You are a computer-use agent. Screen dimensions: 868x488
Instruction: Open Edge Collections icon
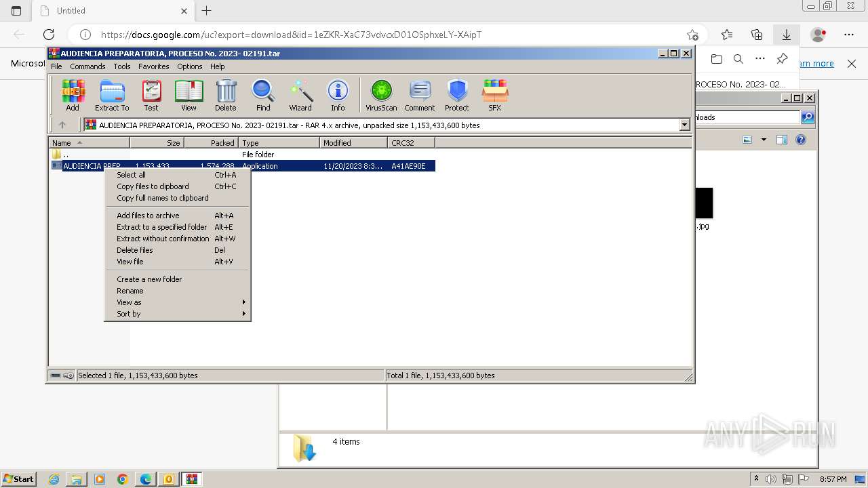pos(757,35)
